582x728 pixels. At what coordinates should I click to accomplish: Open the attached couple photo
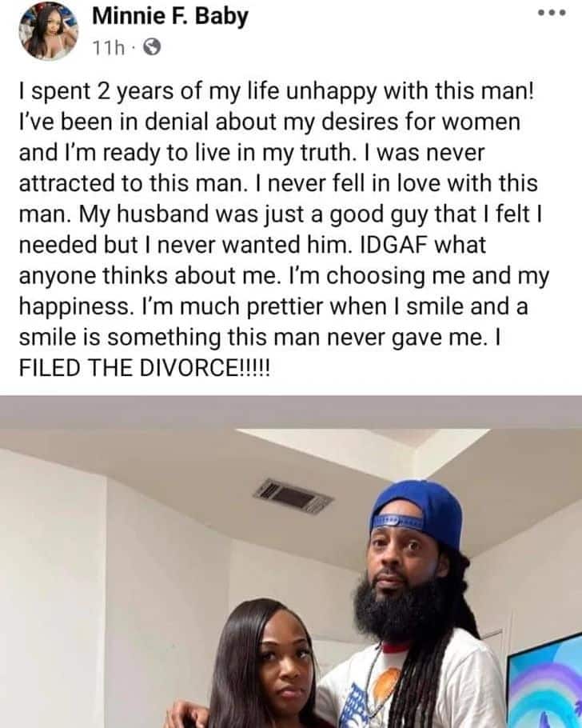(x=291, y=562)
